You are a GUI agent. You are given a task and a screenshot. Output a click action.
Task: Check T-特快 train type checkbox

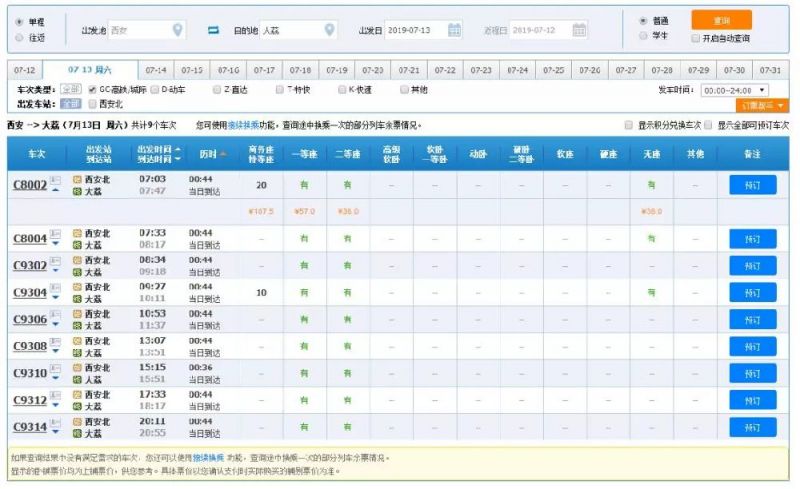pyautogui.click(x=279, y=89)
